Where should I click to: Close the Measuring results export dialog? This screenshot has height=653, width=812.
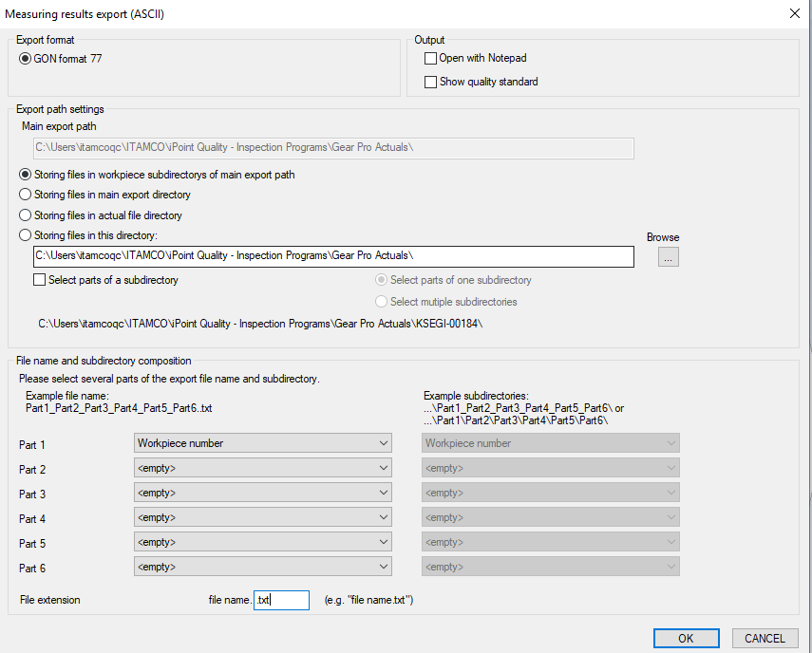[794, 12]
